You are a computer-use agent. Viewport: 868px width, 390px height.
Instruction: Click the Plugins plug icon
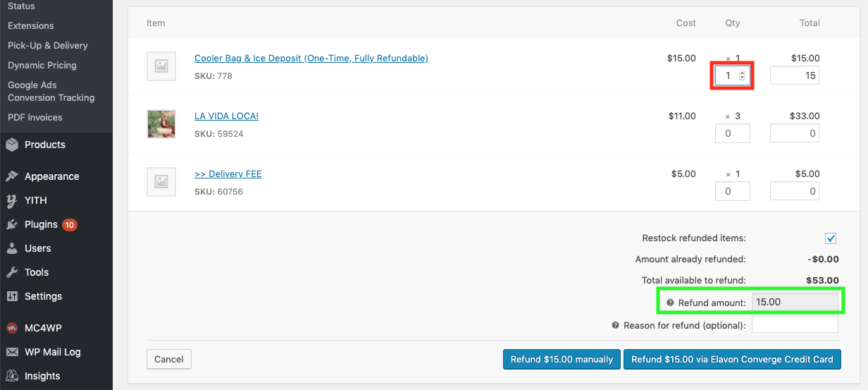12,224
